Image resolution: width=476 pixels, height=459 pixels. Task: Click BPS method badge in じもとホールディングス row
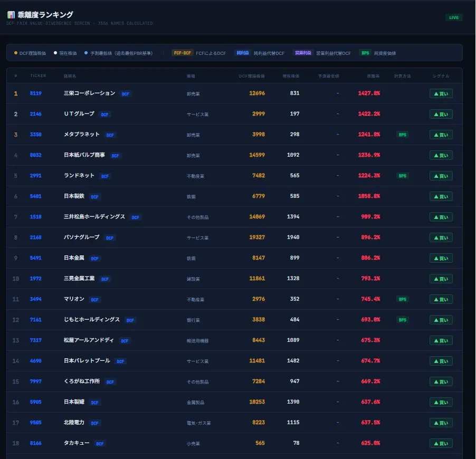[403, 320]
